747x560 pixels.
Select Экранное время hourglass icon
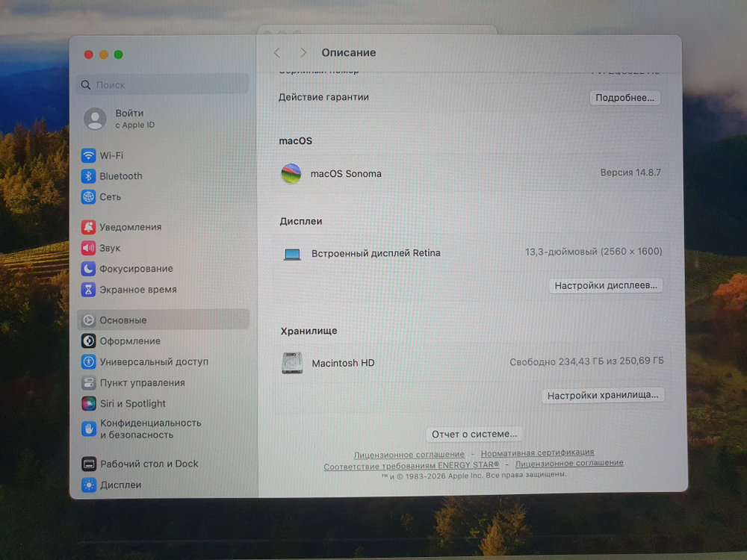(x=88, y=290)
